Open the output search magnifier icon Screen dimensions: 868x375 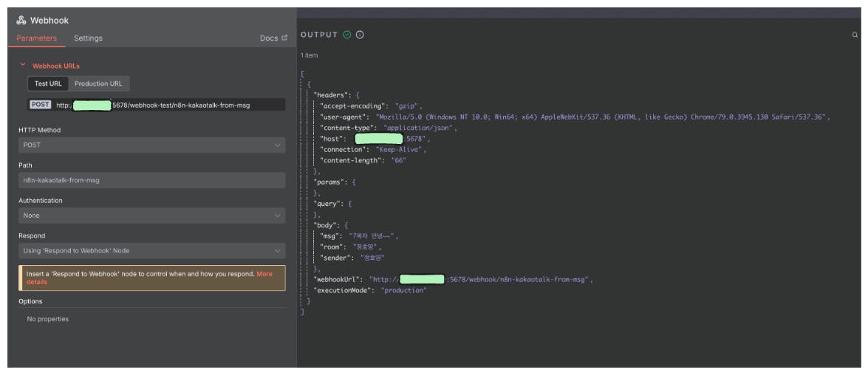click(x=855, y=35)
